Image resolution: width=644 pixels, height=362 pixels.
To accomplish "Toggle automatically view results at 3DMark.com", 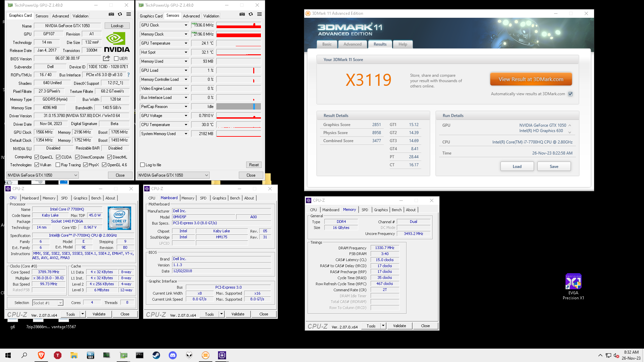I will tap(571, 94).
